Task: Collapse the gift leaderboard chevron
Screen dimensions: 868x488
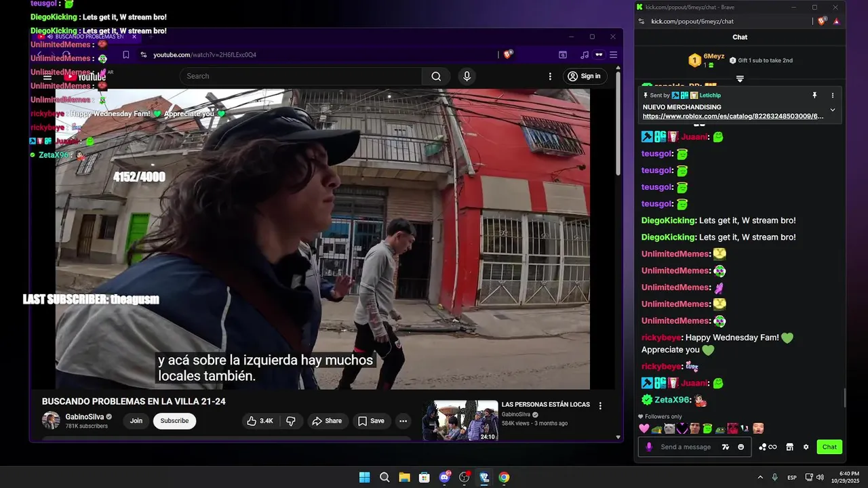Action: click(740, 79)
